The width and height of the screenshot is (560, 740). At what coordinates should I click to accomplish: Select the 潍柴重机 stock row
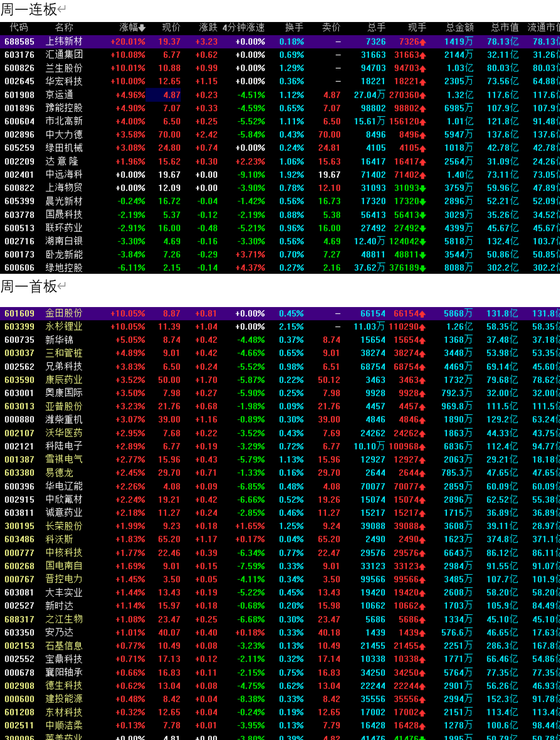(x=64, y=420)
